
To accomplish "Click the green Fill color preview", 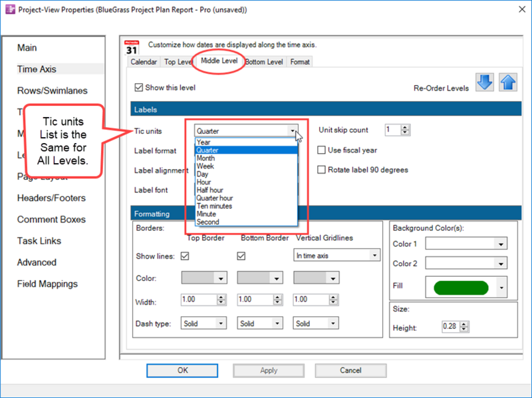I will [461, 288].
